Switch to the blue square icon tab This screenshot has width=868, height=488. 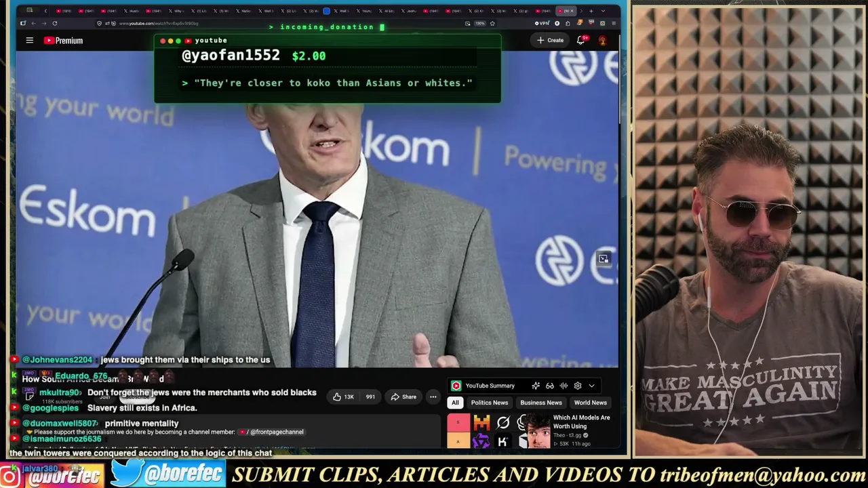pyautogui.click(x=326, y=11)
